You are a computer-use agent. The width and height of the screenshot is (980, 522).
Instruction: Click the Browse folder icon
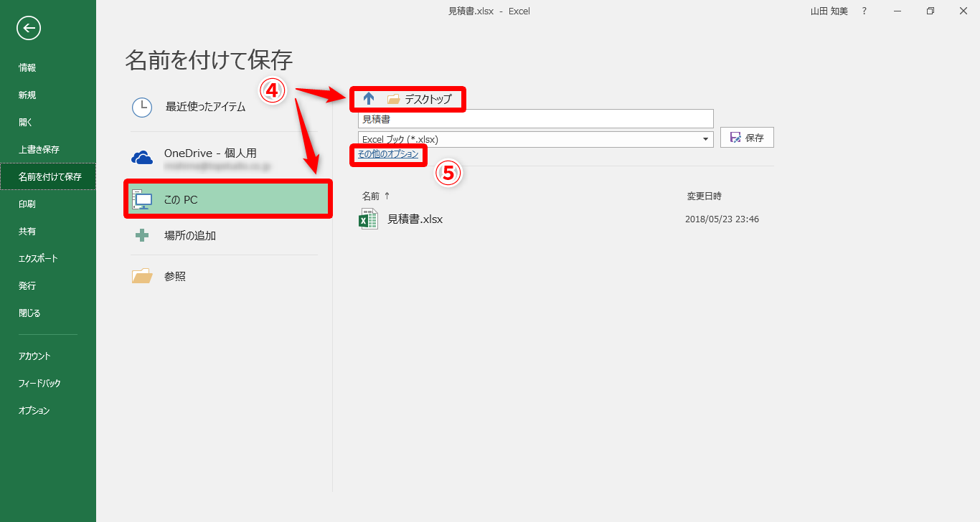coord(142,276)
